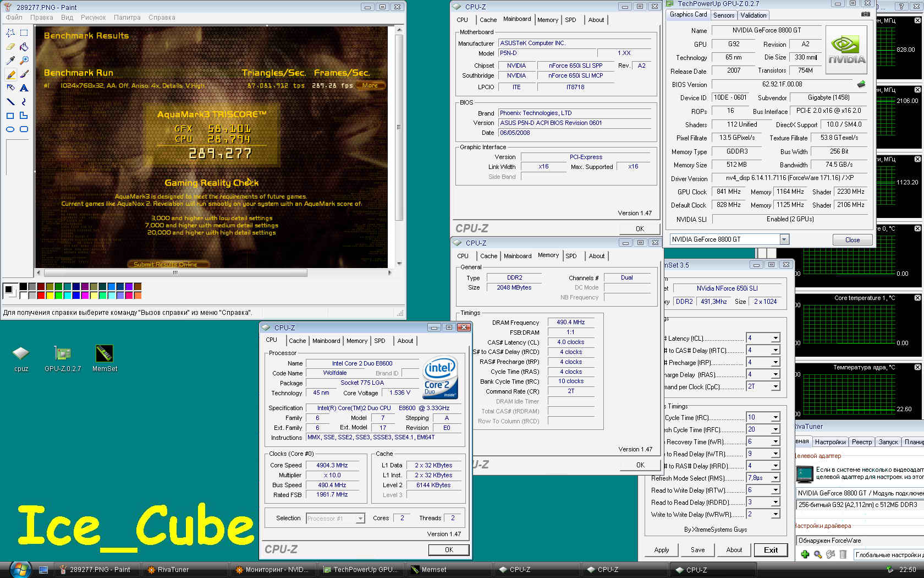The height and width of the screenshot is (578, 924).
Task: Expand Refresh Mode Select (RMS) dropdown
Action: click(x=776, y=478)
